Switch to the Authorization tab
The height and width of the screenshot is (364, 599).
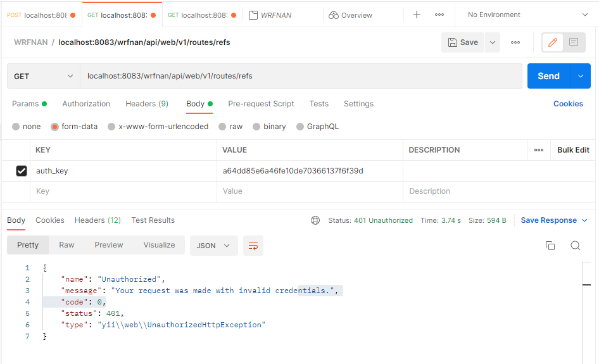[x=86, y=104]
